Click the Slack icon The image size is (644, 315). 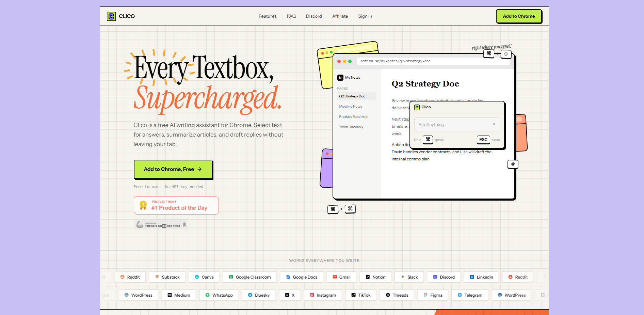click(x=403, y=277)
